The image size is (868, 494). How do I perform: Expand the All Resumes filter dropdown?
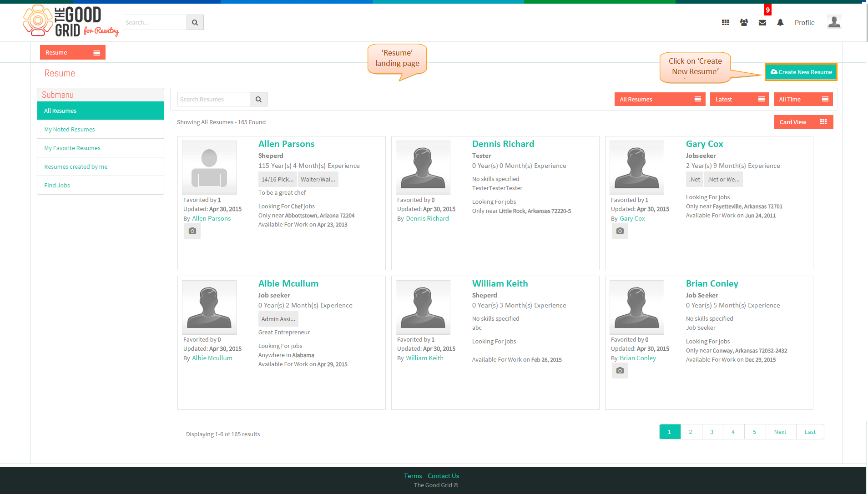(660, 99)
